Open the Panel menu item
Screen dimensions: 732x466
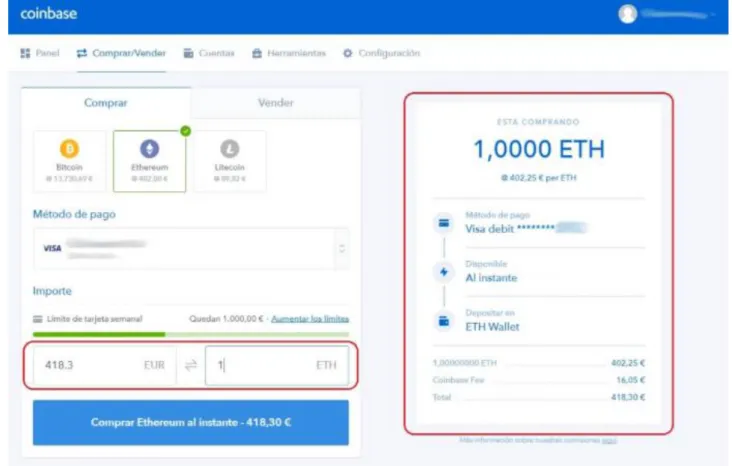(x=40, y=53)
